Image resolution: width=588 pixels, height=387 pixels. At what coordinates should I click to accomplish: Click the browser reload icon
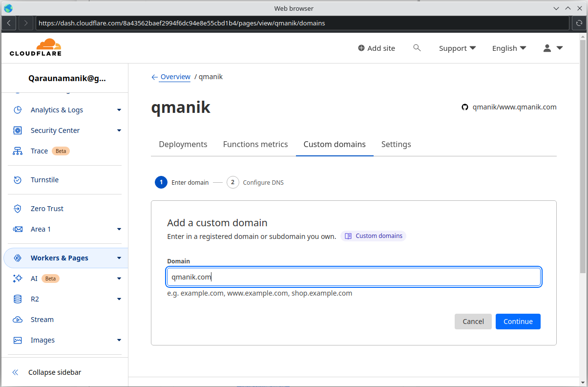coord(579,23)
